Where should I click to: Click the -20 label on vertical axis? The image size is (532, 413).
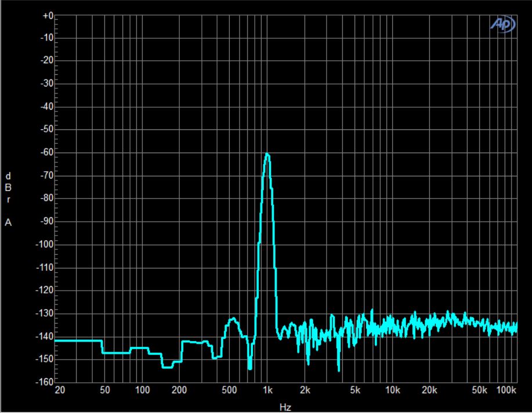47,60
